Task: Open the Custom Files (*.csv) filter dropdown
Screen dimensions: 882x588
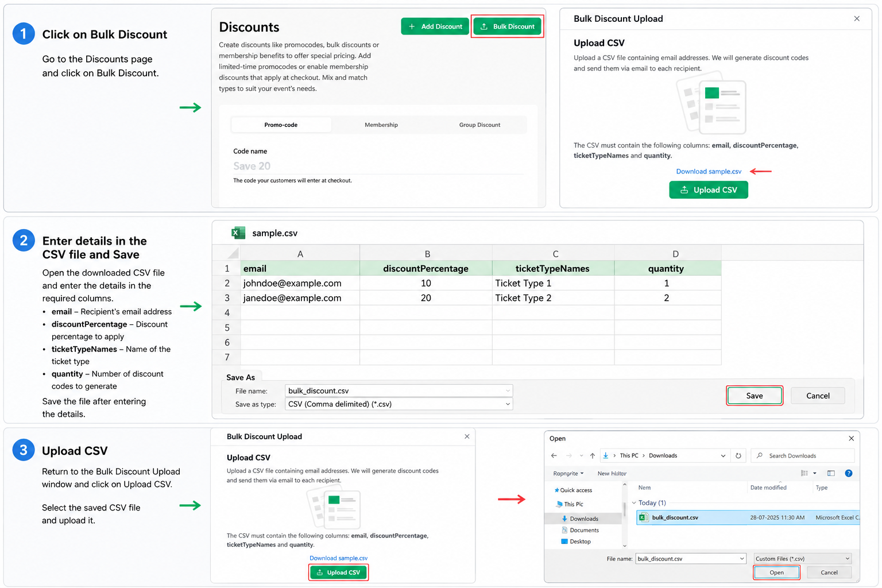Action: point(803,559)
